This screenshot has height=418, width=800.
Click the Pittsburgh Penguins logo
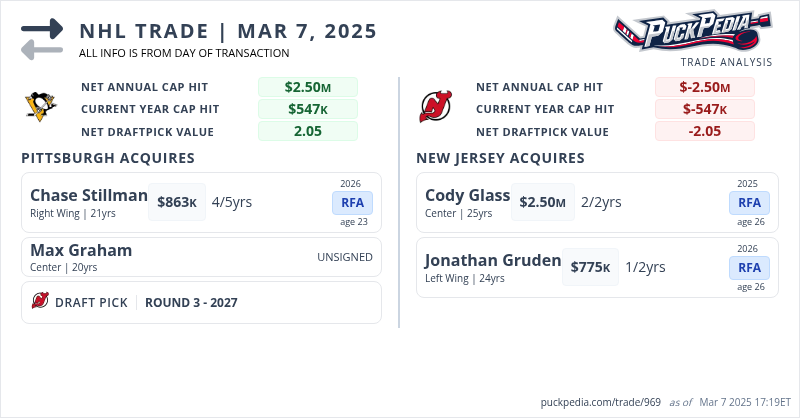[x=41, y=107]
